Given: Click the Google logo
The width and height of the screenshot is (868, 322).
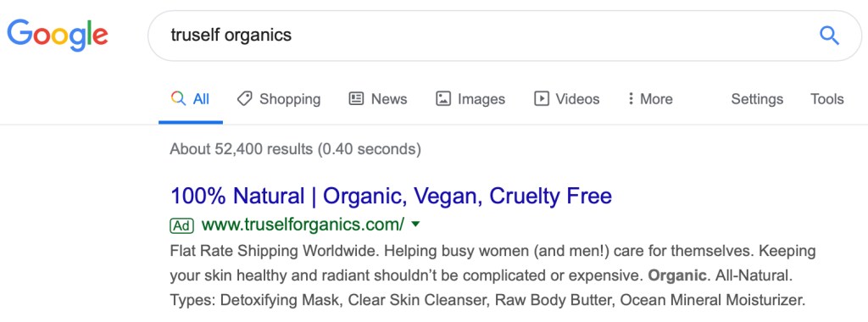Looking at the screenshot, I should [58, 36].
